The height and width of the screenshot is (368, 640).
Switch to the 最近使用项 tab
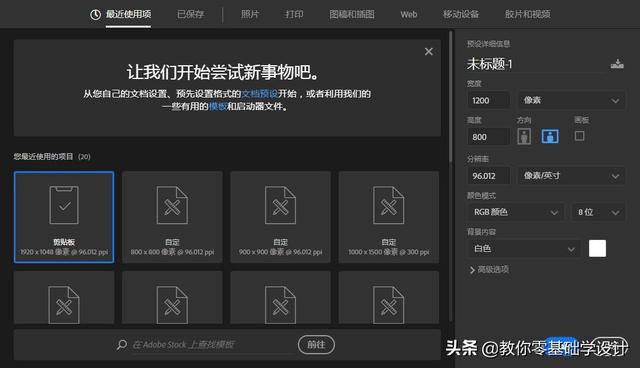point(128,15)
